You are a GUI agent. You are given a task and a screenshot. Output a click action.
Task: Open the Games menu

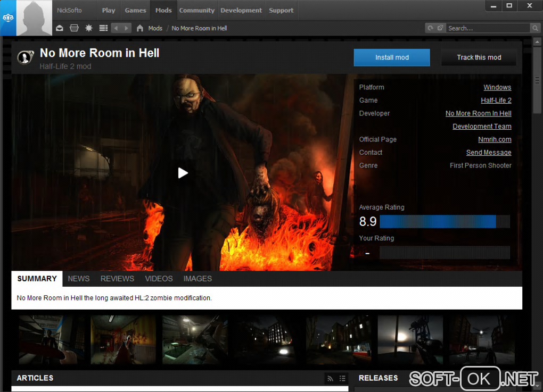135,11
